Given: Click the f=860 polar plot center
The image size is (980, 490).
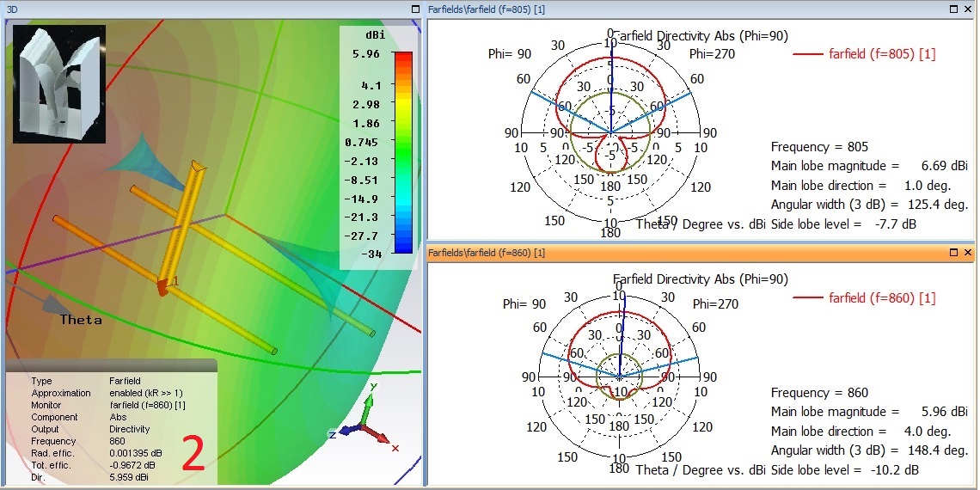Looking at the screenshot, I should pyautogui.click(x=619, y=377).
